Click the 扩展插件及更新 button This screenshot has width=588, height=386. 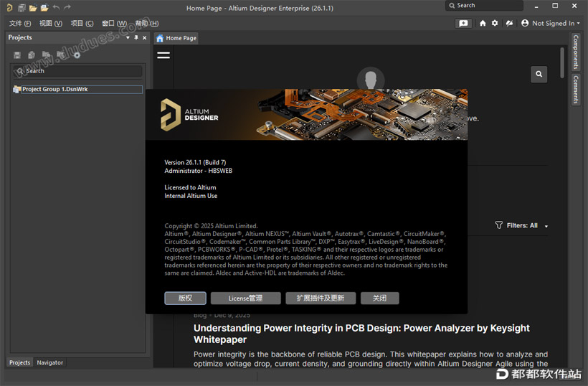pos(321,298)
